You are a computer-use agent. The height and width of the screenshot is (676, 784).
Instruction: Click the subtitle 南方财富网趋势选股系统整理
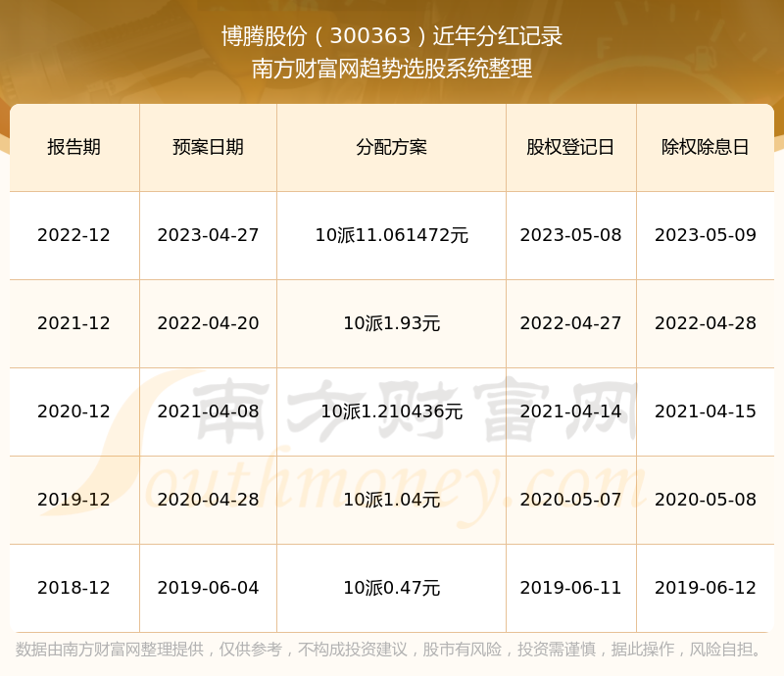click(392, 69)
